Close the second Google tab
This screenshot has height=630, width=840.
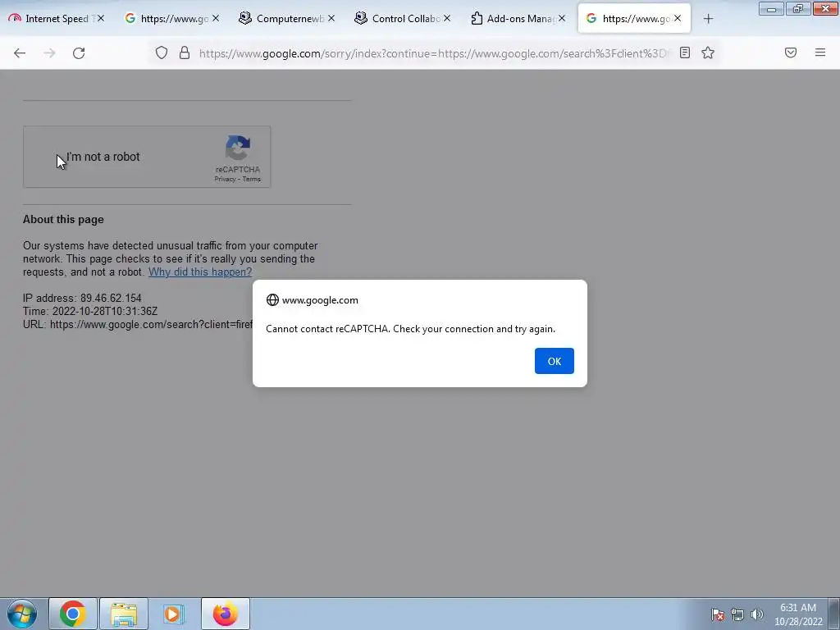click(216, 18)
